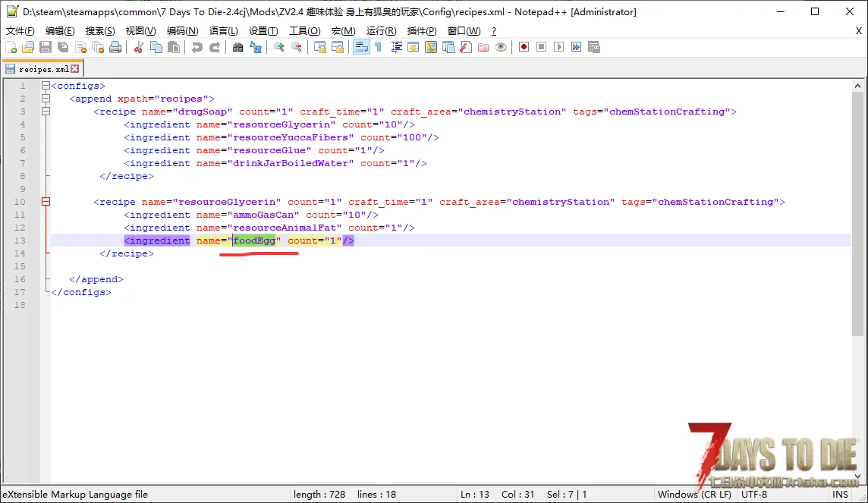Close the recipes.xml tab with its X
This screenshot has height=503, width=868.
pos(75,69)
